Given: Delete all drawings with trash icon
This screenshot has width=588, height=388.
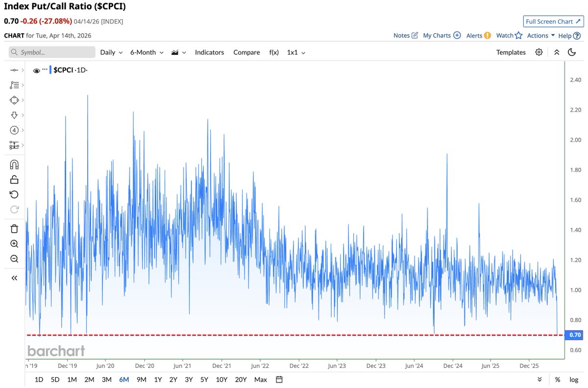Looking at the screenshot, I should coord(15,228).
